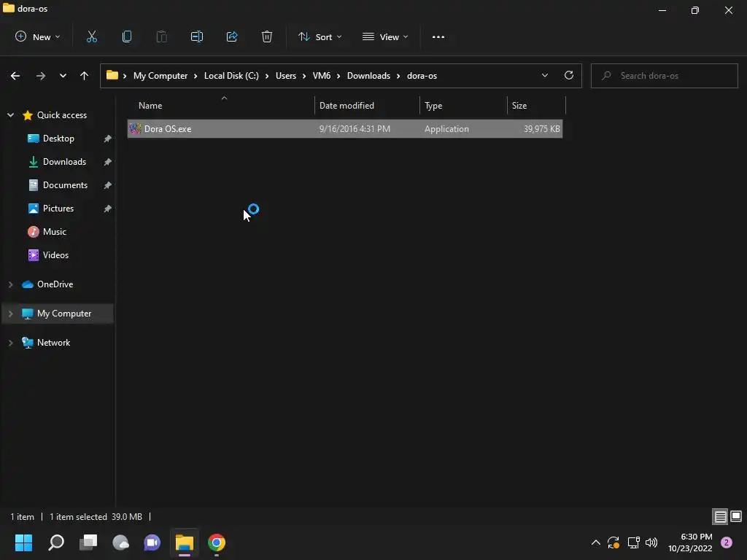Click Local Disk (C:) breadcrumb
Viewport: 747px width, 560px height.
tap(231, 76)
